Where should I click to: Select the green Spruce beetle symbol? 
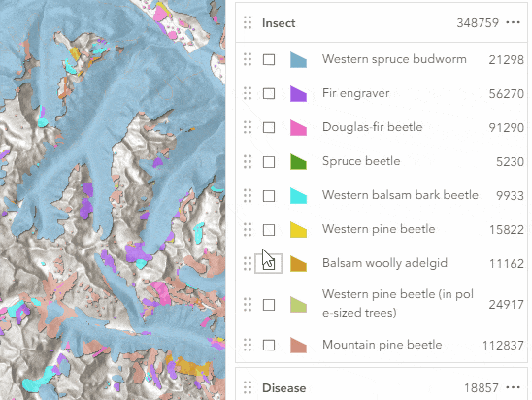point(299,161)
